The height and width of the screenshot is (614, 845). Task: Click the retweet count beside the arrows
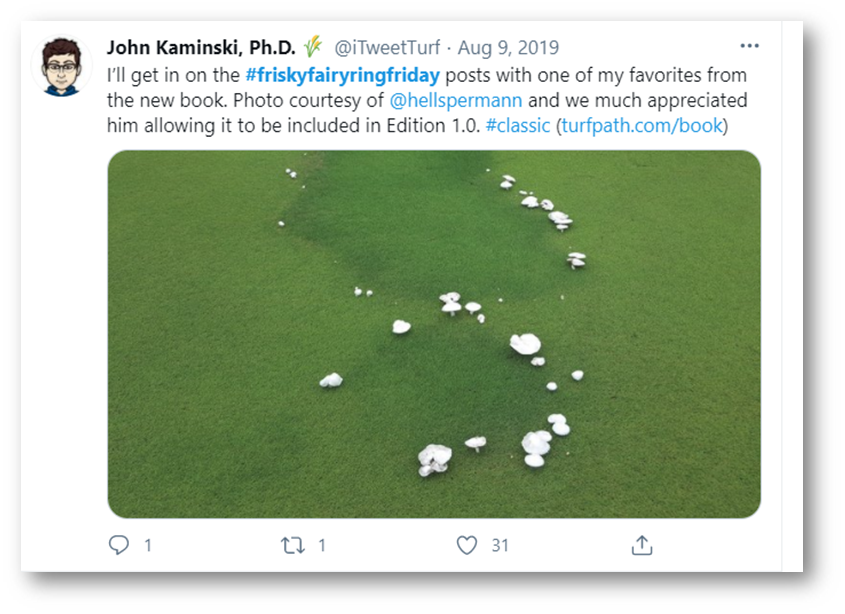322,545
